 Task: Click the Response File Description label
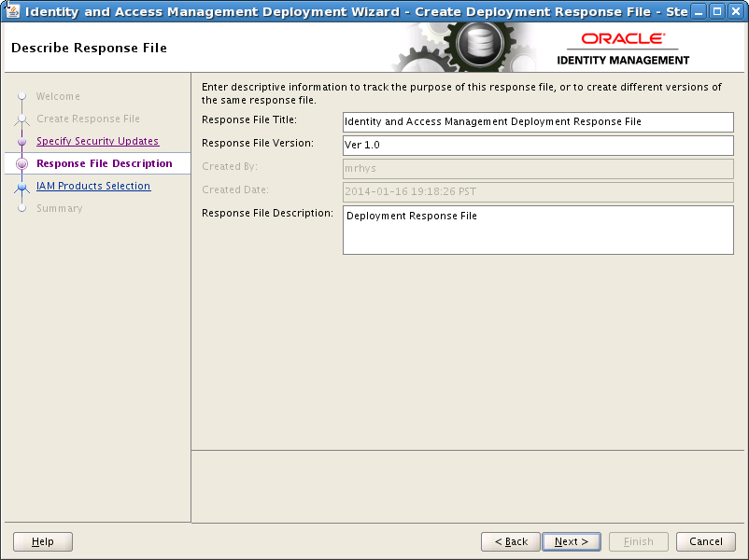pos(267,214)
